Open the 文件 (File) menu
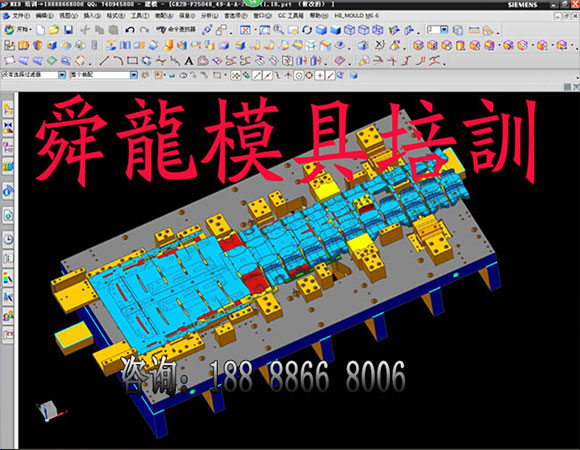This screenshot has height=450, width=580. [x=18, y=16]
